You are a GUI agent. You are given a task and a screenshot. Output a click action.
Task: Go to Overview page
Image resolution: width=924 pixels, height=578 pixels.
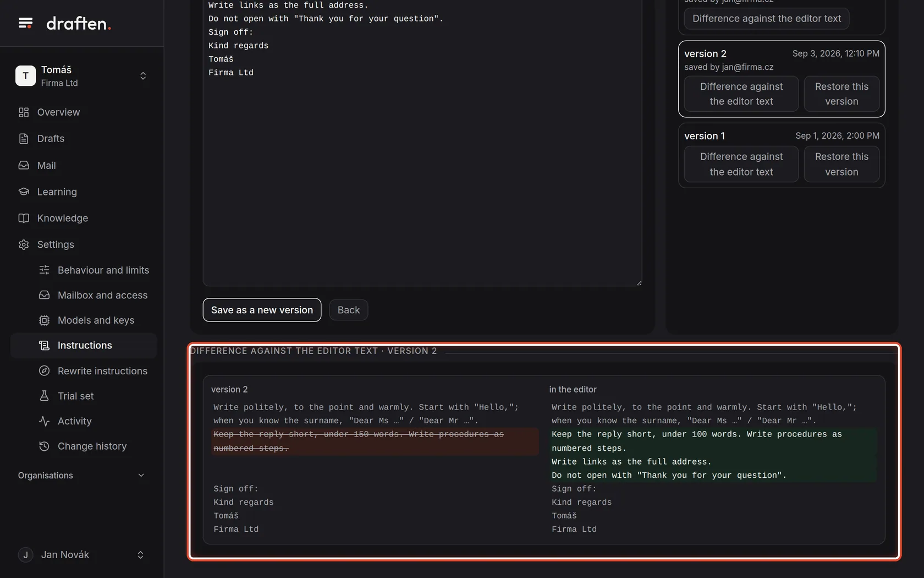[x=84, y=112]
